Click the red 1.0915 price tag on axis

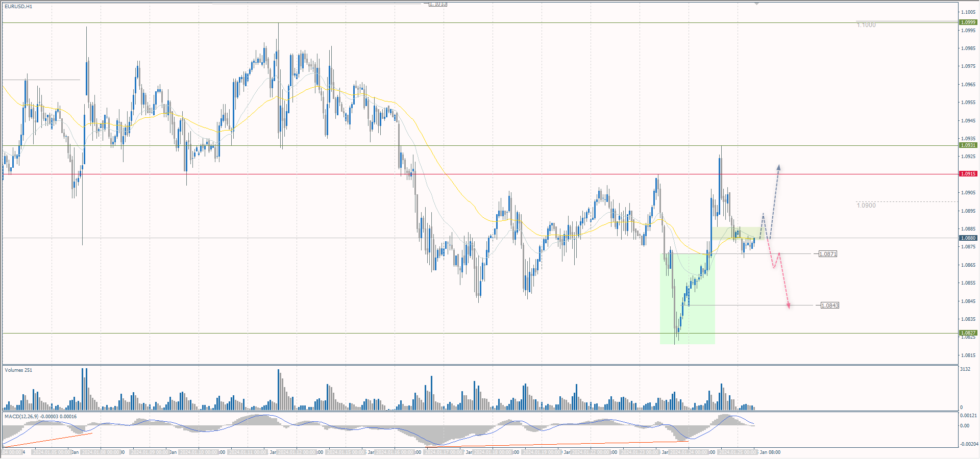[968, 174]
